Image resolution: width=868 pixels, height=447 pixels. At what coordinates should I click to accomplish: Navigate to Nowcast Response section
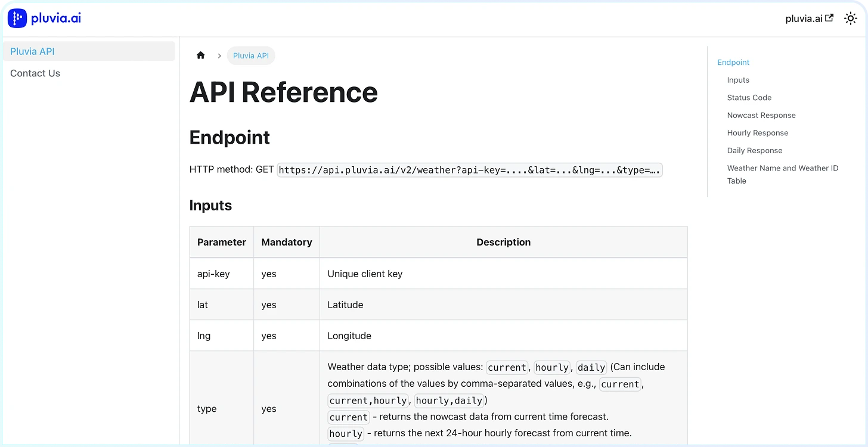761,115
